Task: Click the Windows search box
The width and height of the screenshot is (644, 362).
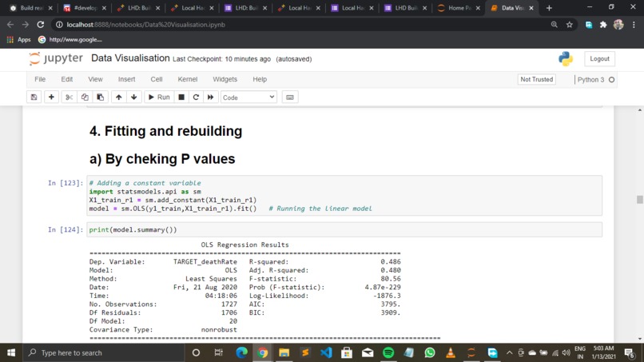Action: [104, 352]
